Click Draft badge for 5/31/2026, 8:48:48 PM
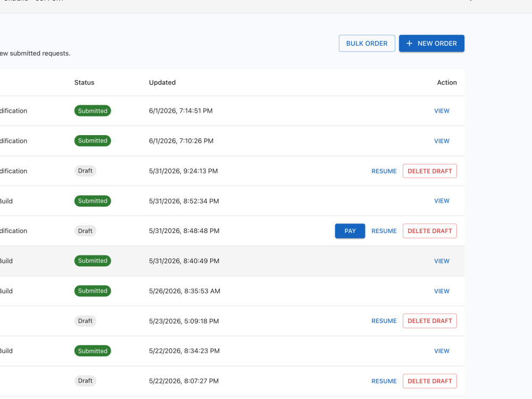Screen dimensions: 532x399 coord(85,231)
